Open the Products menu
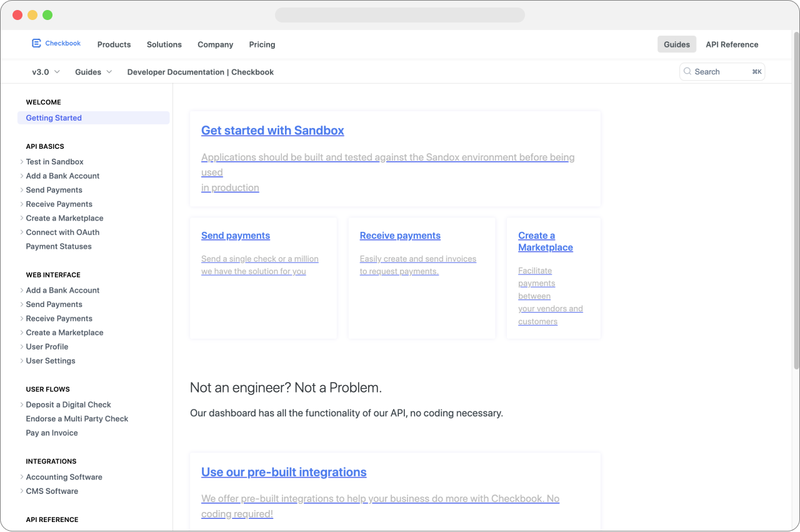Image resolution: width=800 pixels, height=532 pixels. click(x=114, y=44)
